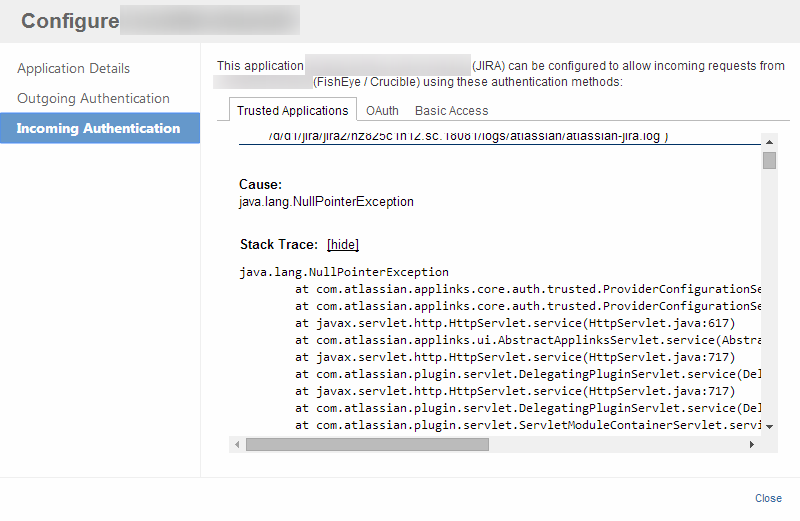Click the vertical scrollbar down arrow
This screenshot has width=800, height=521.
coord(769,427)
